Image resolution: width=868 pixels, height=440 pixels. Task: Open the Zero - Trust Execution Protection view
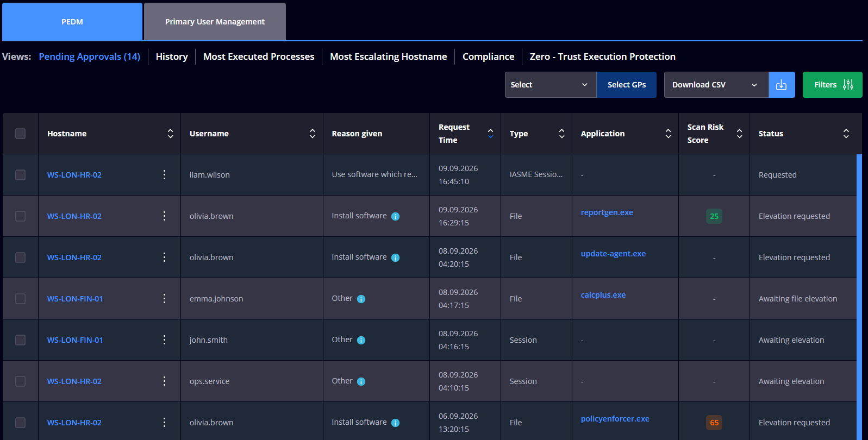coord(603,56)
